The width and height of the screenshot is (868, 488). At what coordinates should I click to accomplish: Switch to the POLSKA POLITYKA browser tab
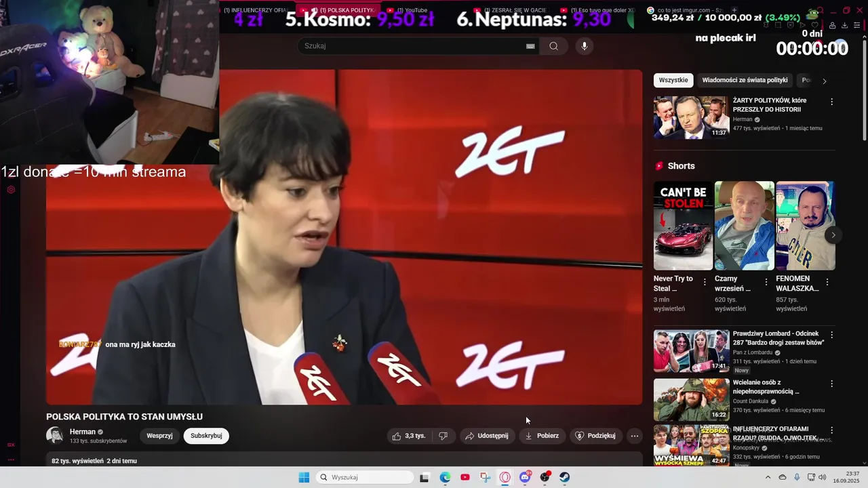[338, 10]
